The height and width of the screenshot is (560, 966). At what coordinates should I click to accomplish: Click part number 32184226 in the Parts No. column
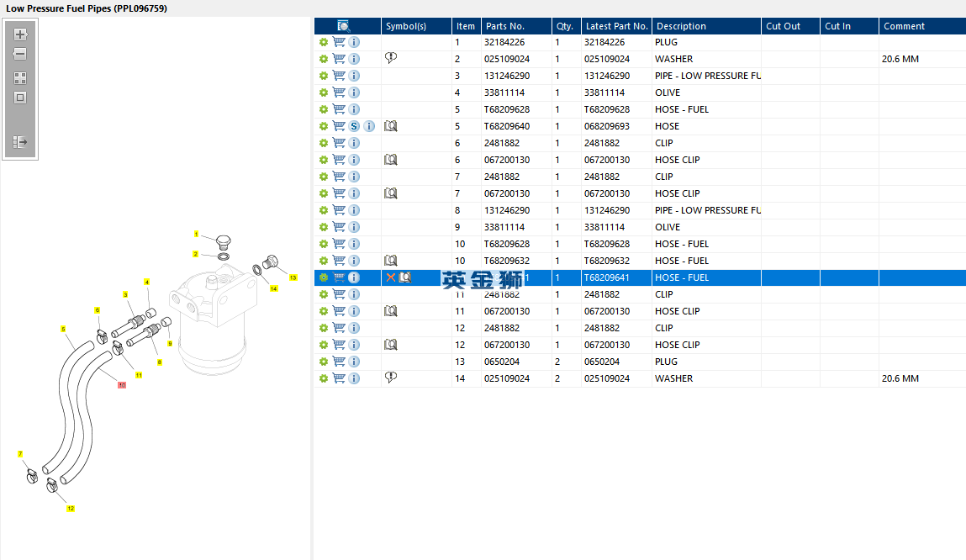pyautogui.click(x=504, y=42)
